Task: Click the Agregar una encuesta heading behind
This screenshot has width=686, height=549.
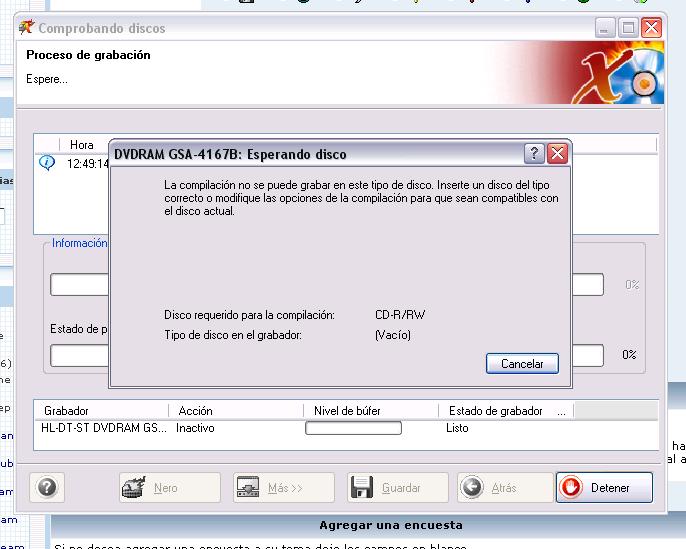Action: click(x=391, y=525)
